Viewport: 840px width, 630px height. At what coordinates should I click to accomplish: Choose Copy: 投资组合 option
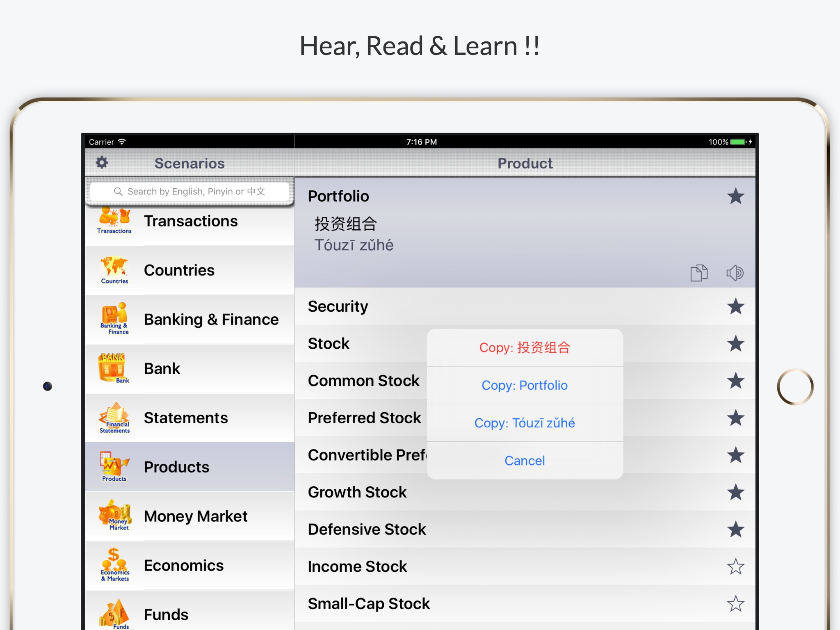[525, 348]
